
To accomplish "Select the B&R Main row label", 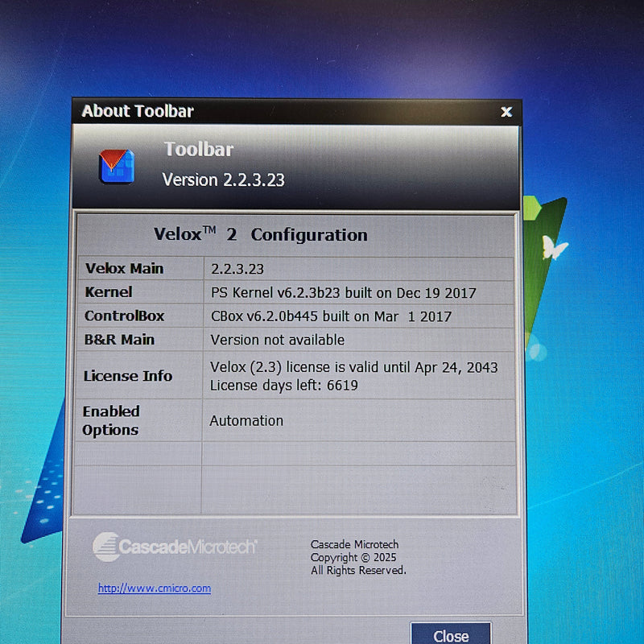I will (119, 340).
